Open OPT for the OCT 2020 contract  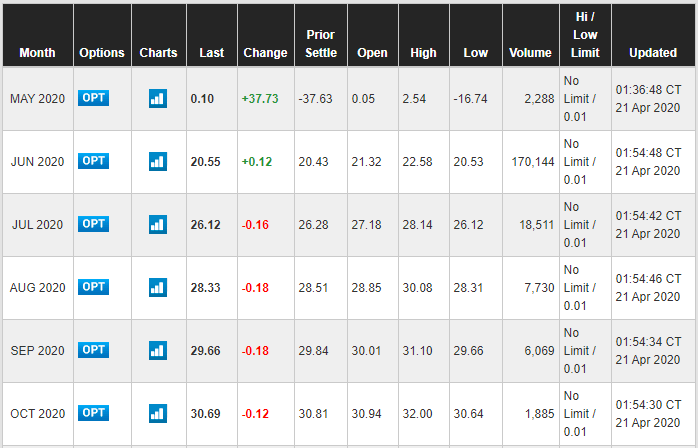[93, 413]
